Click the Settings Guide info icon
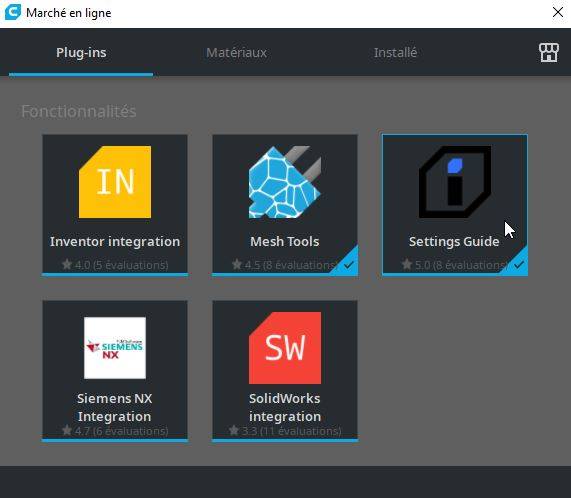The height and width of the screenshot is (498, 571). [x=455, y=182]
